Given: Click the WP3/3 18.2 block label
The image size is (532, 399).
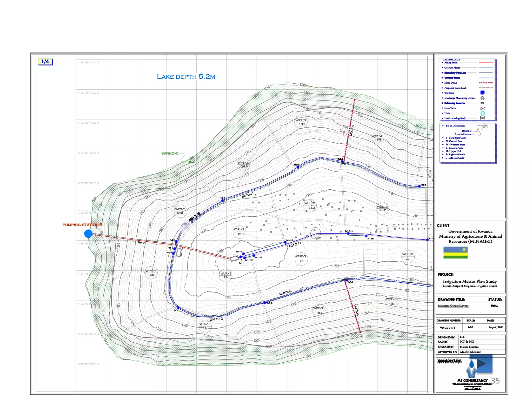Looking at the screenshot, I should click(x=301, y=122).
